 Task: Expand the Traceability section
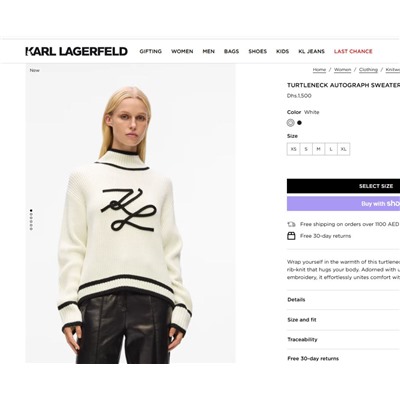[x=343, y=340]
